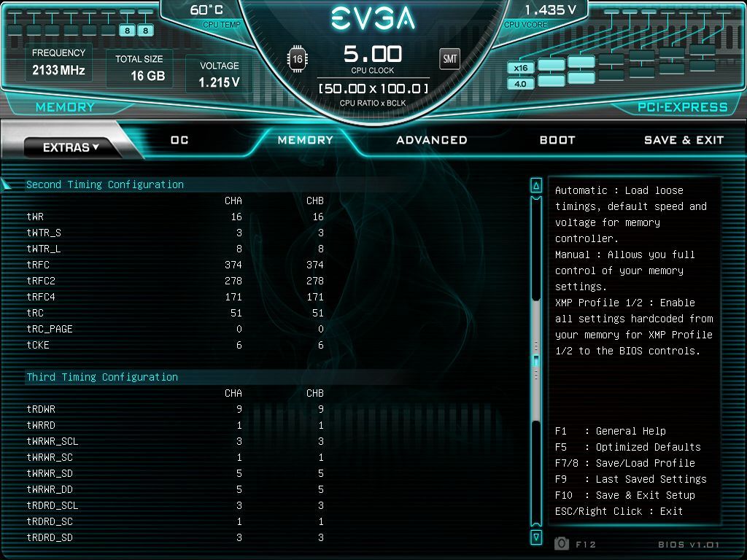This screenshot has width=747, height=560.
Task: Click the scrollbar down arrow
Action: coord(536,537)
